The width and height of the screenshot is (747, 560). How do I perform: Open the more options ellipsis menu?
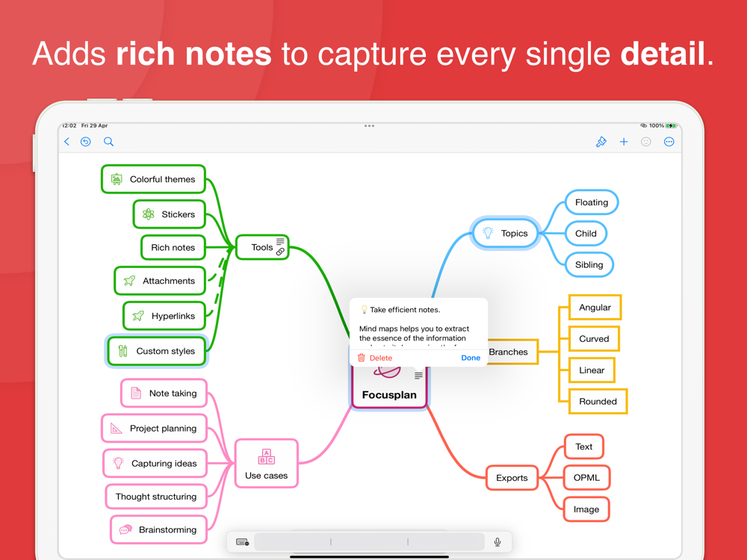pyautogui.click(x=669, y=141)
